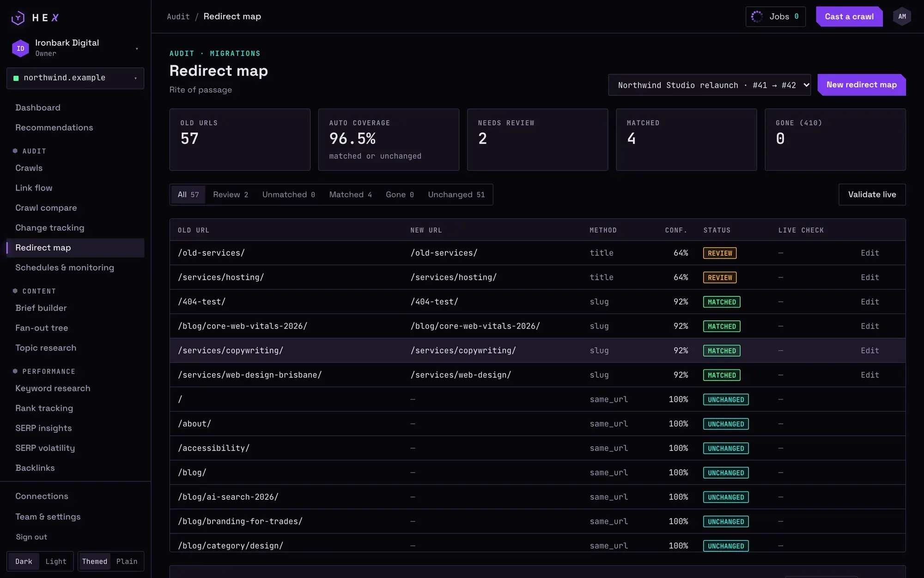Click the Jobs spinner icon
Image resolution: width=924 pixels, height=578 pixels.
click(x=757, y=17)
